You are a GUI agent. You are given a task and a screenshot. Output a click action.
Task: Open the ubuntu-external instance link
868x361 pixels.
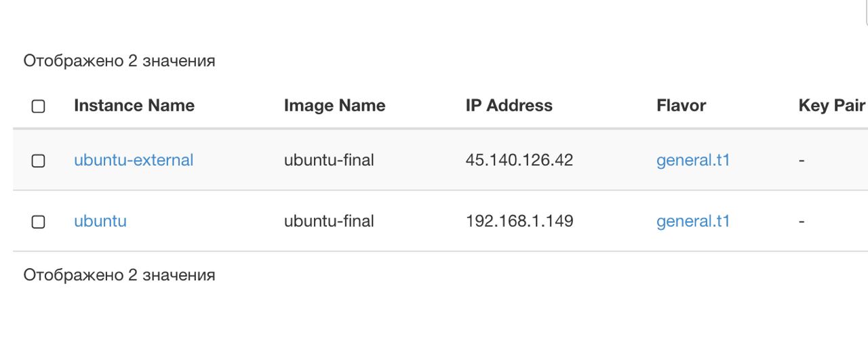pyautogui.click(x=134, y=161)
